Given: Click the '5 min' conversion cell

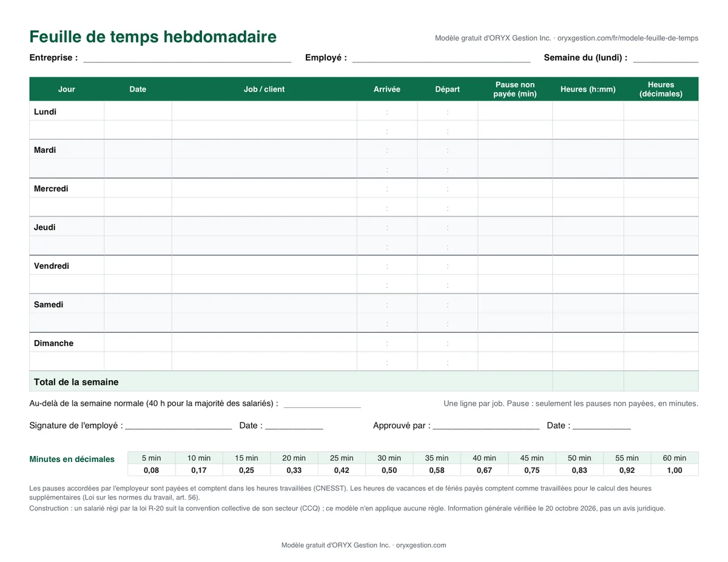Looking at the screenshot, I should point(152,458).
